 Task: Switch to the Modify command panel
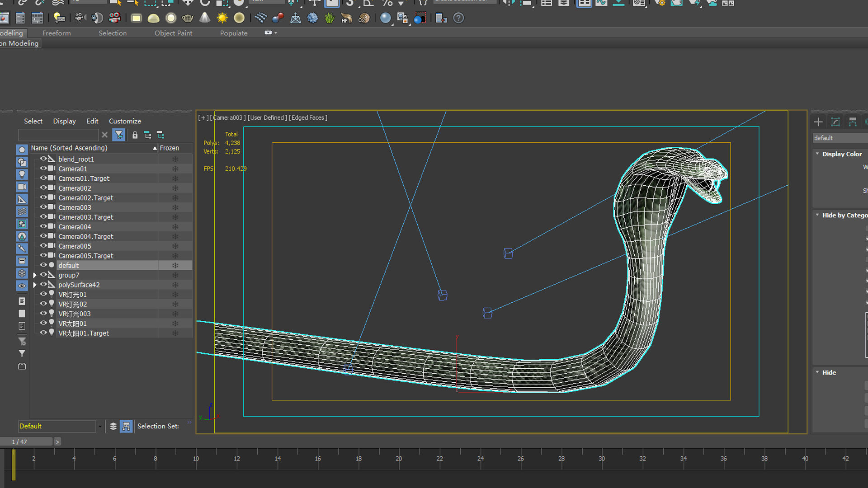pyautogui.click(x=835, y=122)
